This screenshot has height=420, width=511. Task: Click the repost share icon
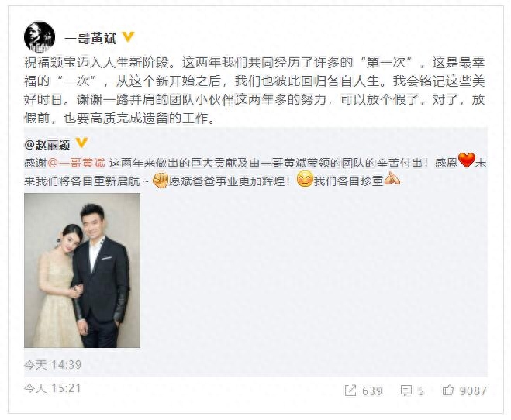tap(350, 391)
